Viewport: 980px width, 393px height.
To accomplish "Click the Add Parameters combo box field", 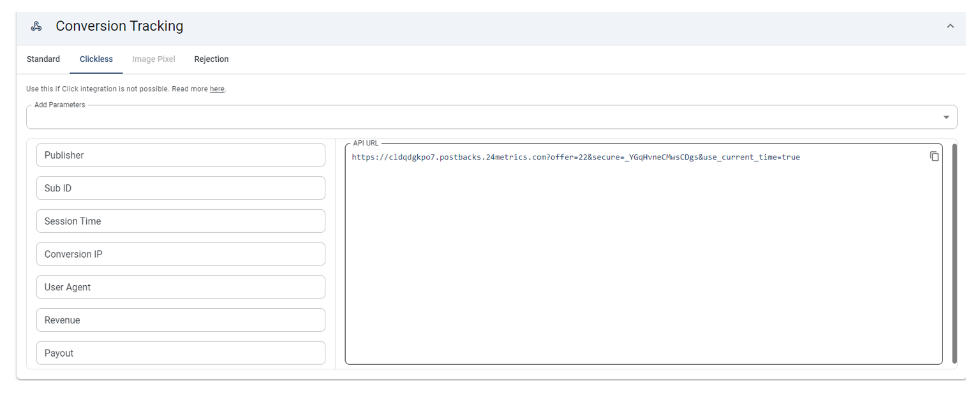I will pyautogui.click(x=491, y=117).
